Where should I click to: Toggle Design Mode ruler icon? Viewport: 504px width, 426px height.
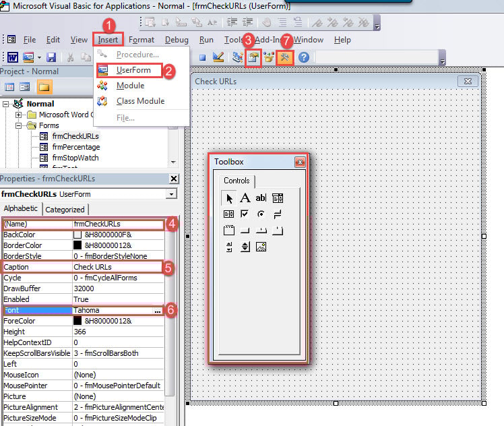pyautogui.click(x=218, y=57)
